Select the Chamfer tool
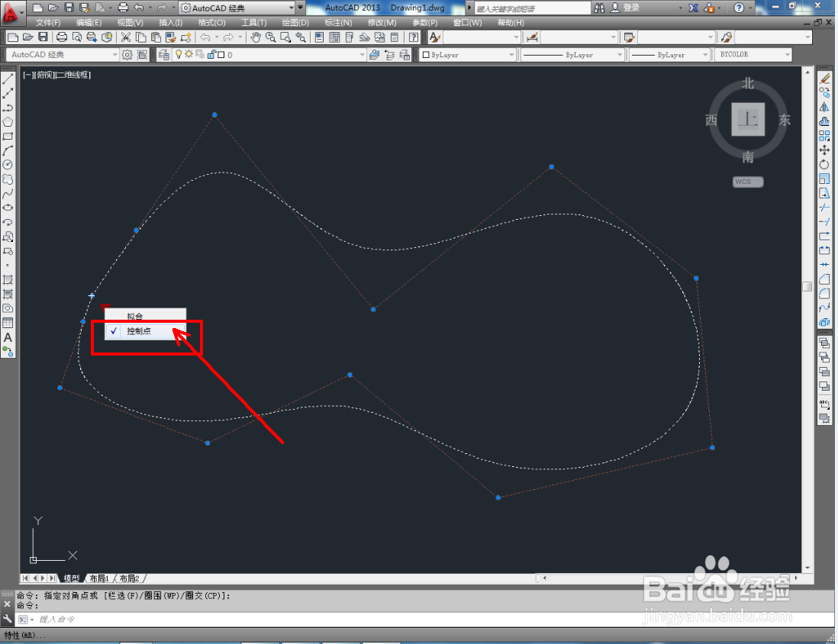 pyautogui.click(x=824, y=279)
